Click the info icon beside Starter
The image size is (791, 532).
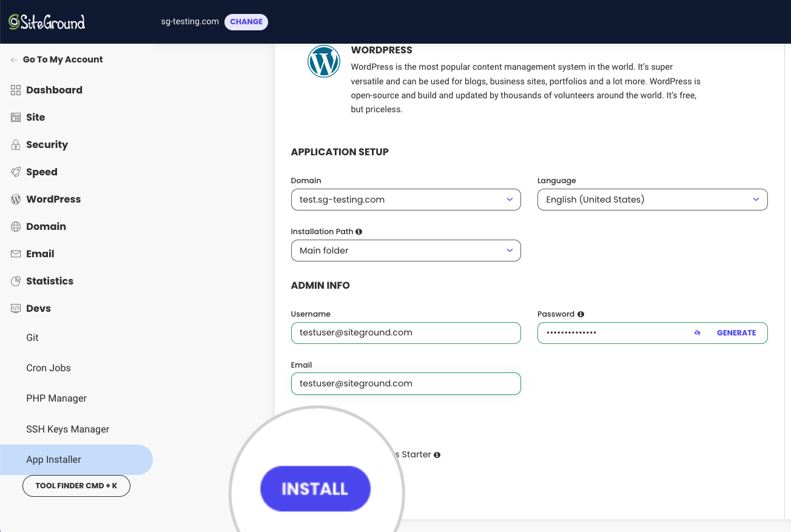[437, 454]
